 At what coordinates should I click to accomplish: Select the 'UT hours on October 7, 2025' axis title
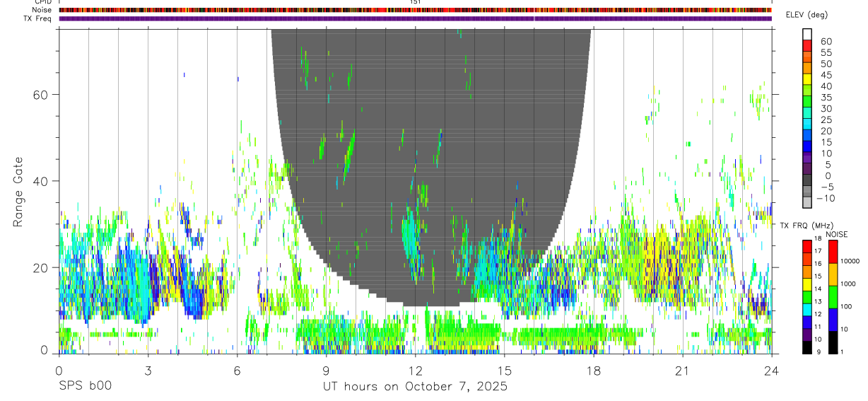pos(415,387)
